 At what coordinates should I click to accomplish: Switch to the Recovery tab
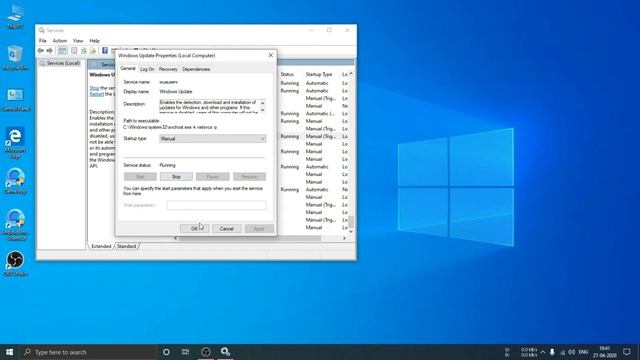tap(168, 69)
